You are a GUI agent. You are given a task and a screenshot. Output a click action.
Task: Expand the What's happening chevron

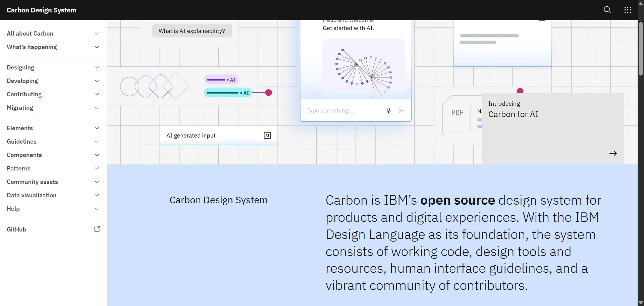(x=97, y=47)
